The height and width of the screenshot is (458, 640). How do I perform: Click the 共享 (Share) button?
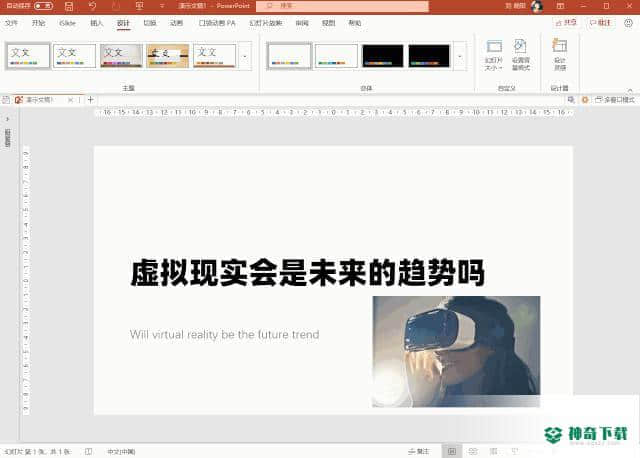point(566,23)
